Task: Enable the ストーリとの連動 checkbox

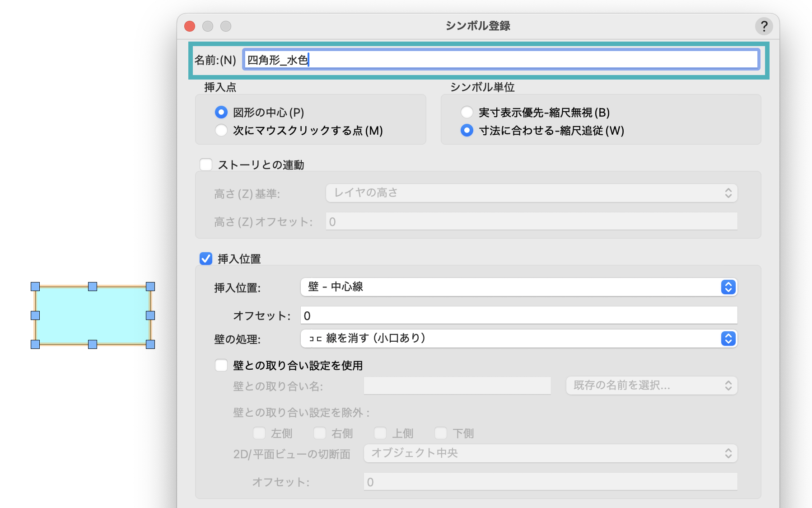Action: [206, 165]
